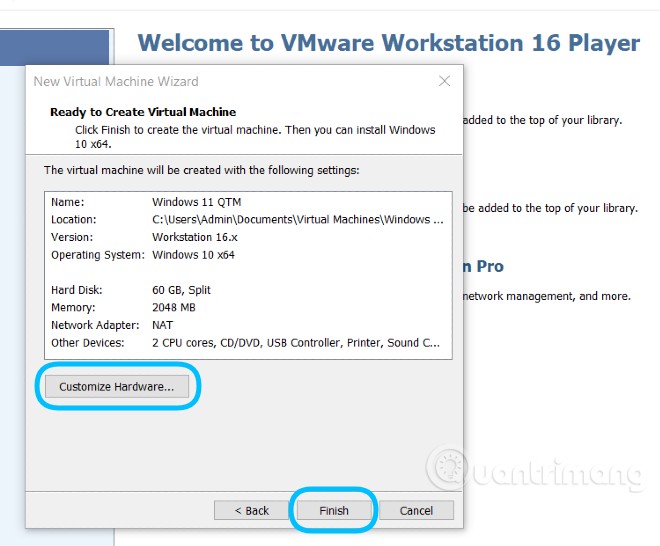This screenshot has width=660, height=546.
Task: Select the location path C:\Users\Admin\Documents
Action: click(298, 220)
